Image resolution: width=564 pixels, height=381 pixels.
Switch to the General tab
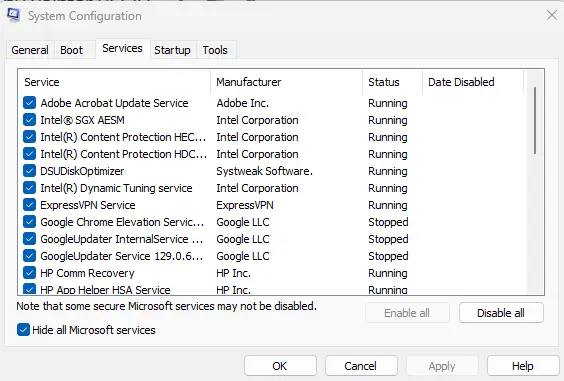point(30,50)
